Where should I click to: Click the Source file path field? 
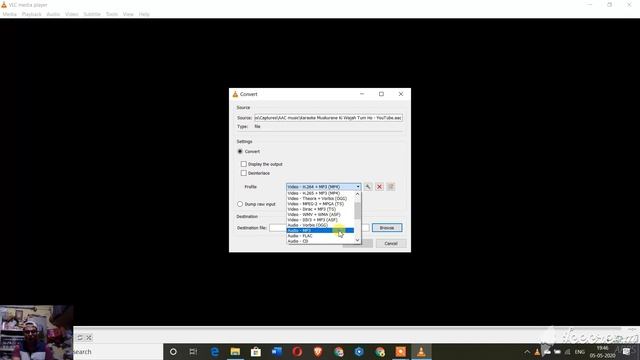[x=328, y=118]
